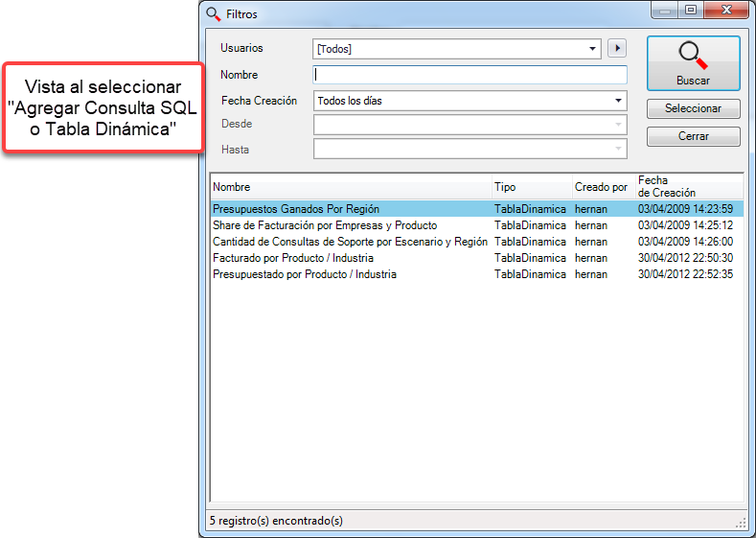The height and width of the screenshot is (538, 756).
Task: Click the window resize grip icon
Action: click(x=741, y=524)
